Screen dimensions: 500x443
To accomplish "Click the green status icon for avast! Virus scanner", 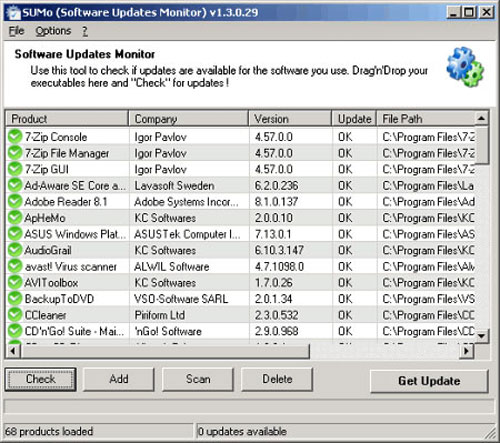I will click(x=15, y=266).
